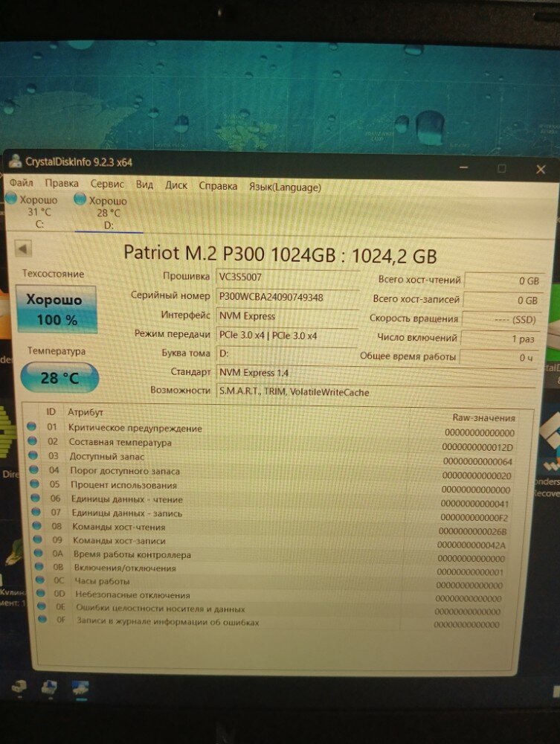Click the transfer mode field PCIe 3.0 x4
Screen dimensions: 560x744
(287, 335)
